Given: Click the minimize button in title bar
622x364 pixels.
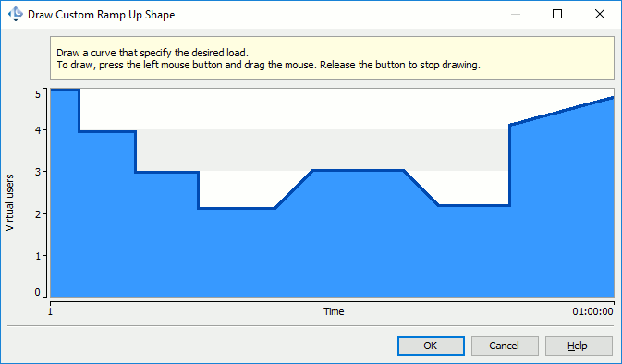Looking at the screenshot, I should 516,14.
